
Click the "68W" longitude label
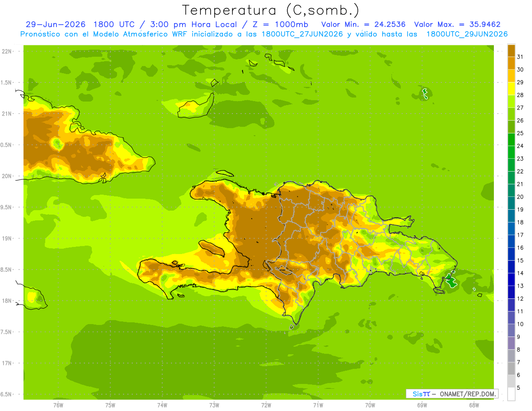pos(474,405)
